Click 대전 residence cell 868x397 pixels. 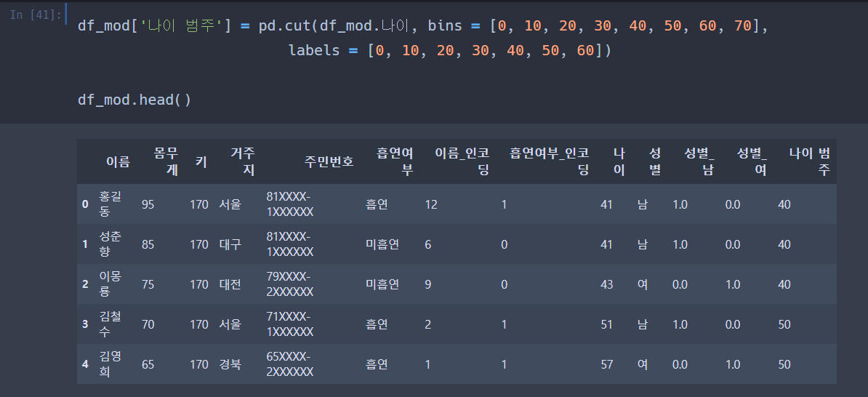tap(230, 284)
